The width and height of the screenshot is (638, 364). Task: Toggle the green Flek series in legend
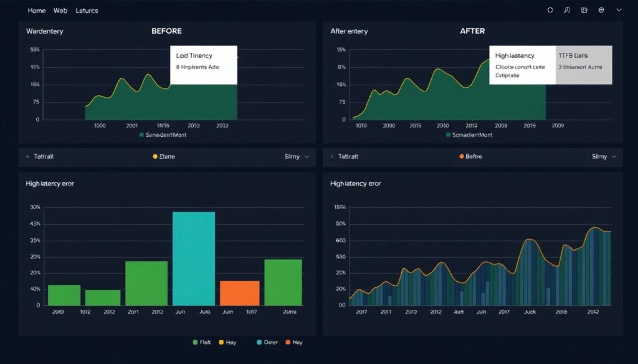(195, 342)
